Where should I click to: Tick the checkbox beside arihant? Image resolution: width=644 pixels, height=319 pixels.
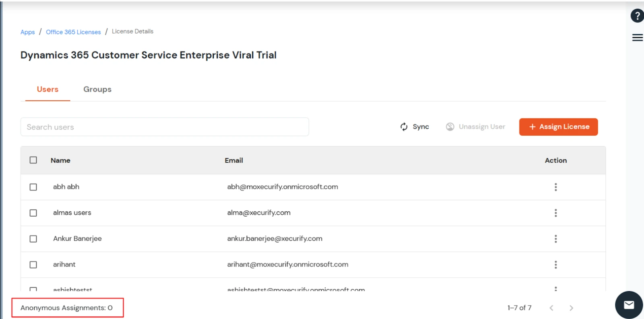coord(33,265)
